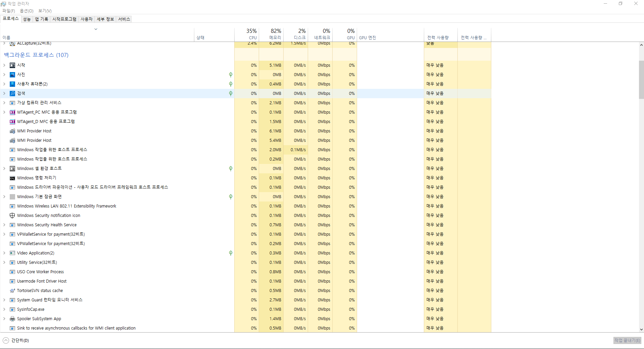Viewport: 644px width, 349px height.
Task: Click the TortoiseSVN status cache icon
Action: [x=12, y=291]
